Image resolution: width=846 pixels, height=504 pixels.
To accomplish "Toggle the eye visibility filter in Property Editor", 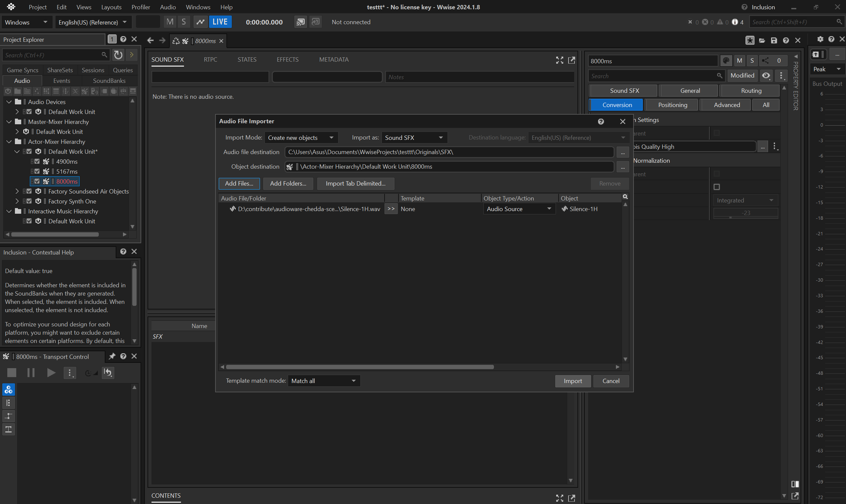I will [766, 76].
